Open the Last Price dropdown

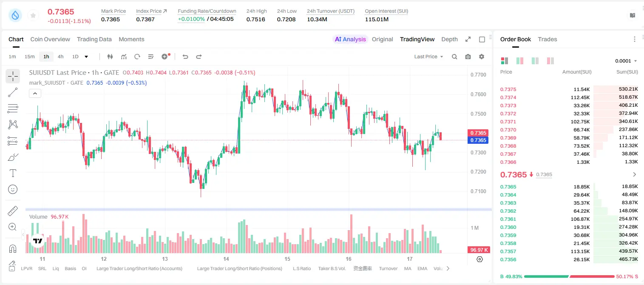tap(428, 57)
